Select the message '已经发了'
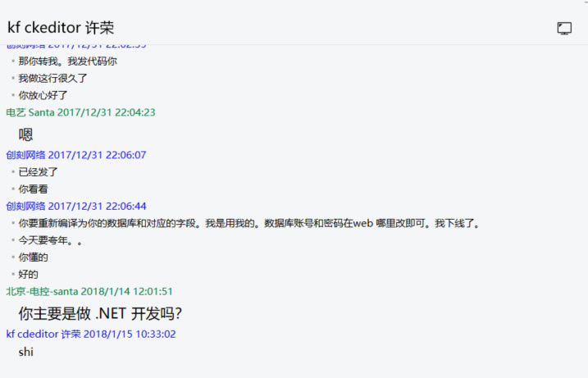The height and width of the screenshot is (378, 588). (39, 172)
